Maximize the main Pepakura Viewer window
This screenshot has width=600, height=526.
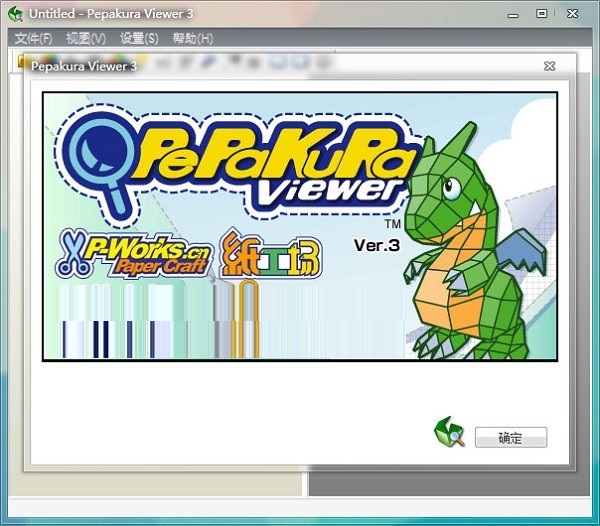542,14
